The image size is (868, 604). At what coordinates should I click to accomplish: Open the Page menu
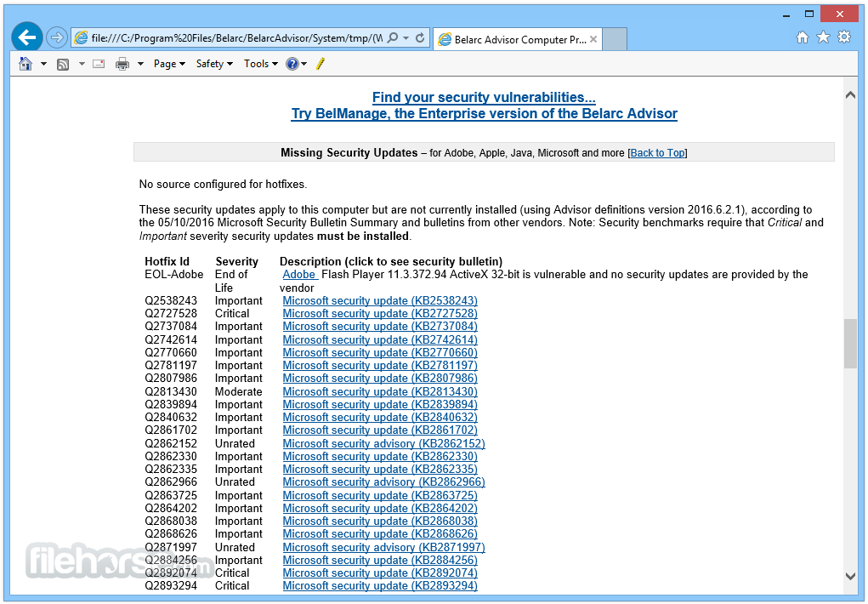(x=169, y=64)
